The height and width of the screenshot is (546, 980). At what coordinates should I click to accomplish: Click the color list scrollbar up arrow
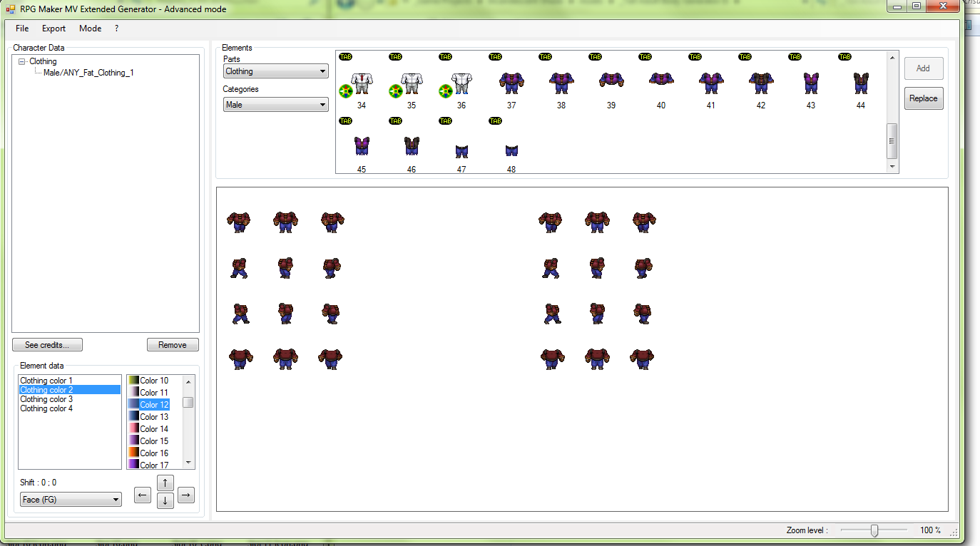(188, 381)
